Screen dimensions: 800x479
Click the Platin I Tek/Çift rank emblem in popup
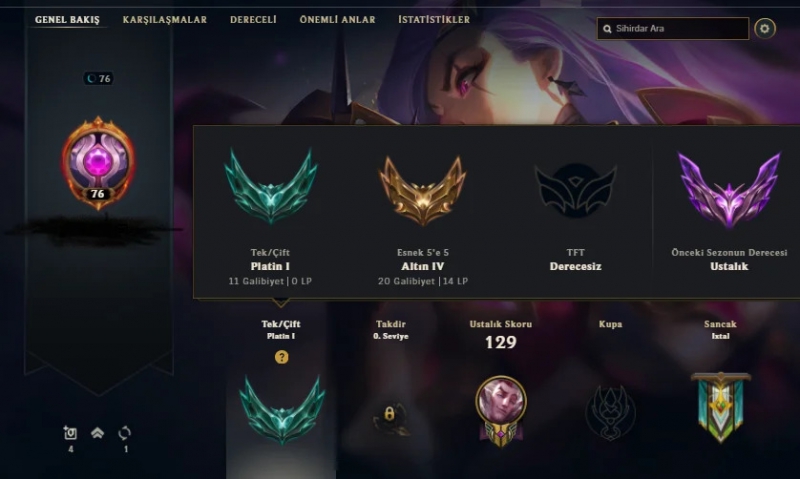point(270,186)
